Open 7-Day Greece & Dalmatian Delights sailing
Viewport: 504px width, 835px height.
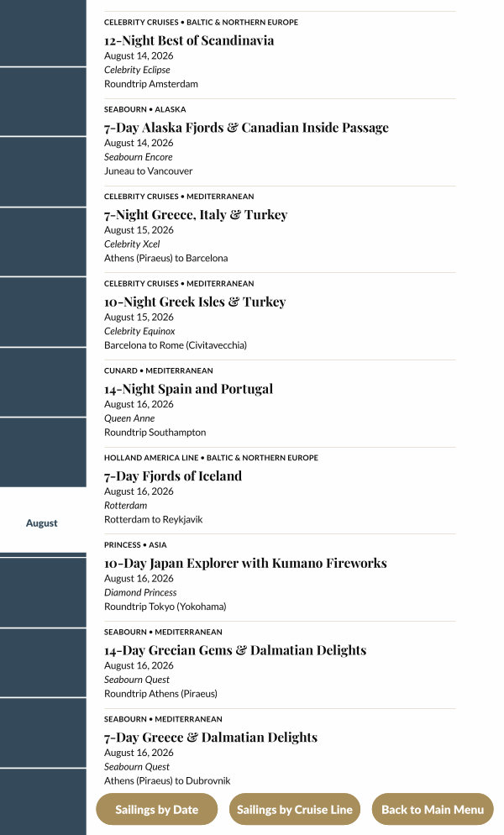(x=211, y=738)
